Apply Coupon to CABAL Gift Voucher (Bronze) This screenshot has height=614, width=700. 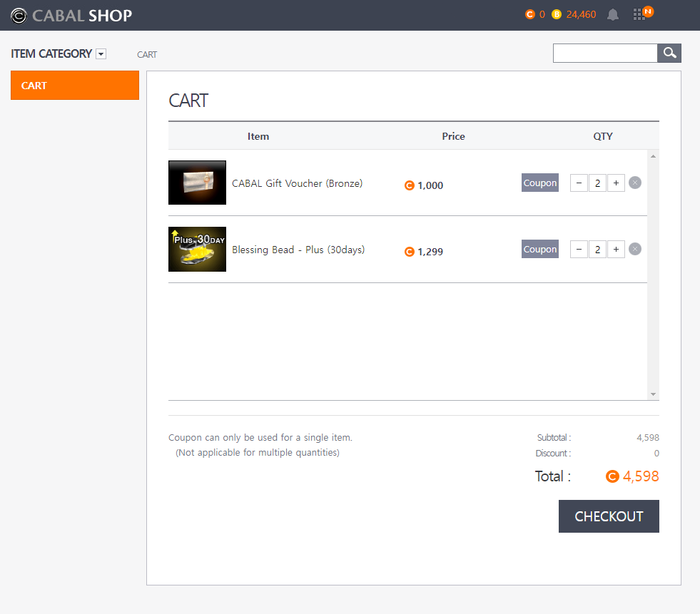(540, 183)
